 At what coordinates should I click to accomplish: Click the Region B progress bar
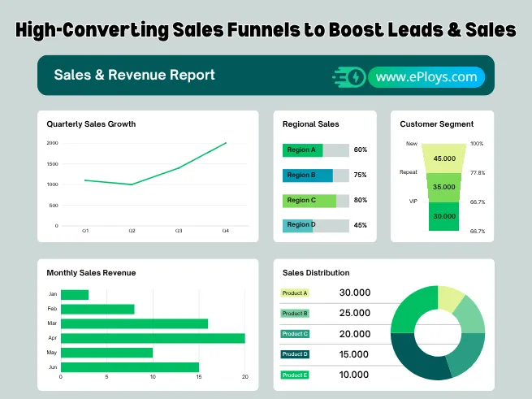click(x=316, y=176)
